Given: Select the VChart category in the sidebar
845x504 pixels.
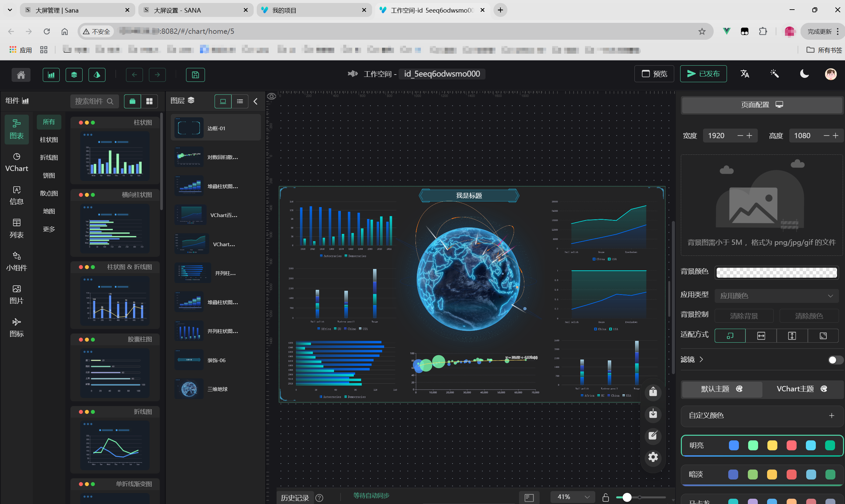Looking at the screenshot, I should click(x=16, y=162).
